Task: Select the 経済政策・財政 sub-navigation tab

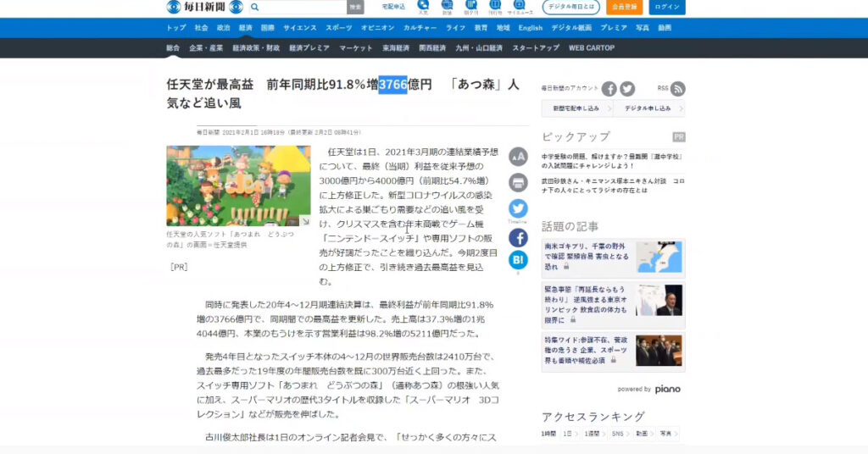Action: pos(256,48)
